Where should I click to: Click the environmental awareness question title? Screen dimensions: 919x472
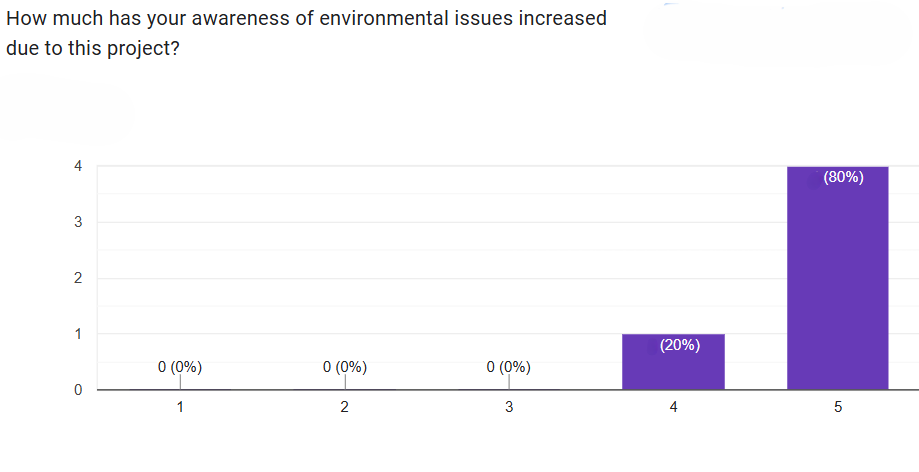click(x=306, y=19)
